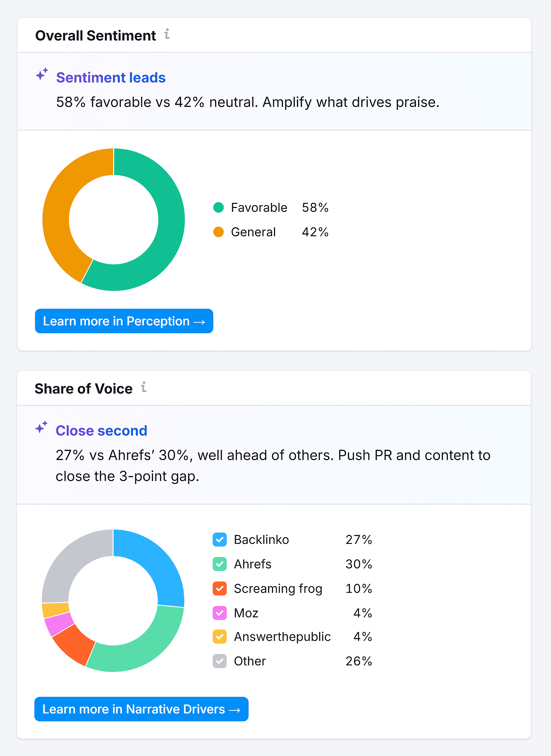This screenshot has height=756, width=551.
Task: Click Learn more in Narrative Drivers
Action: 141,709
